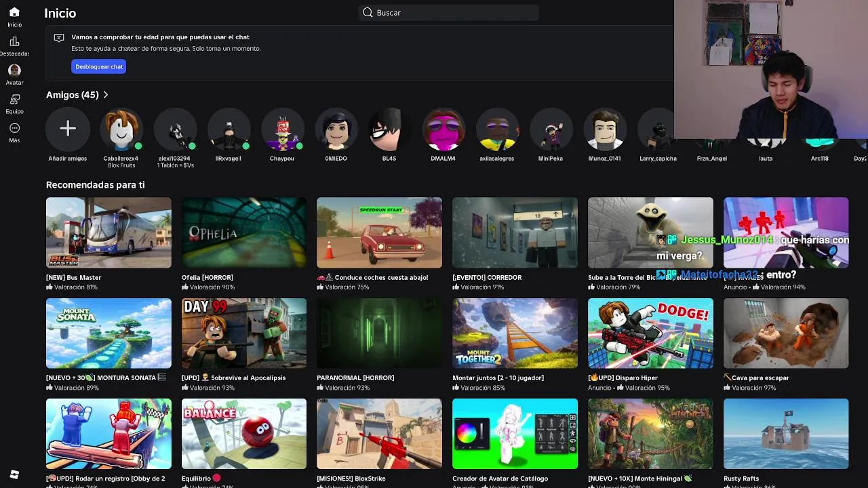The width and height of the screenshot is (868, 488).
Task: Open friend axilasalegres avatar
Action: [497, 129]
